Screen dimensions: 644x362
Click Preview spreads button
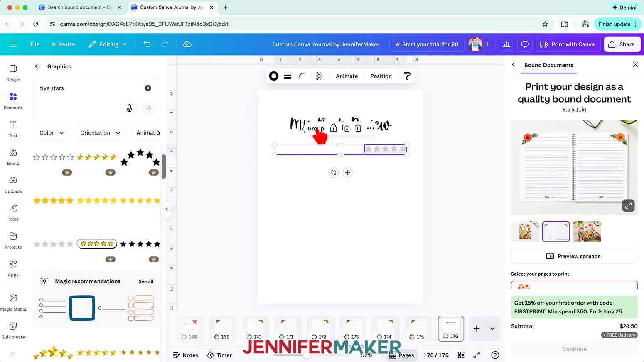click(x=574, y=256)
